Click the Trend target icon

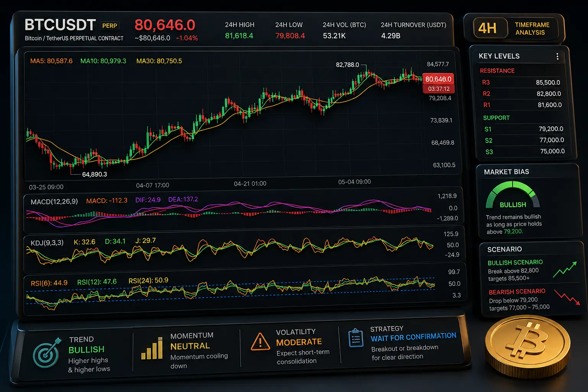coord(47,353)
